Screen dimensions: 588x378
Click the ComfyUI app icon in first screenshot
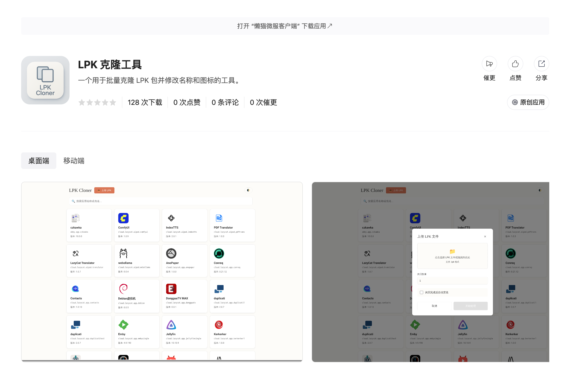pos(123,218)
